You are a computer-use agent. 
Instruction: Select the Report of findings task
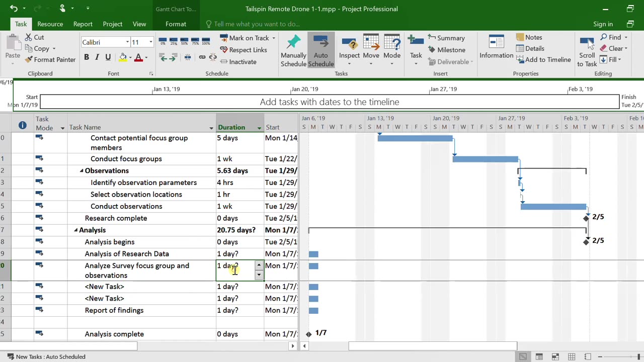tap(114, 310)
